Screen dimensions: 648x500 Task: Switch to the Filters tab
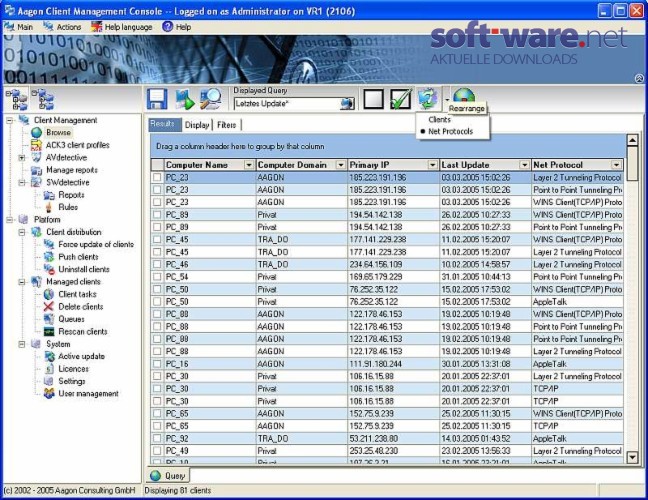coord(226,125)
